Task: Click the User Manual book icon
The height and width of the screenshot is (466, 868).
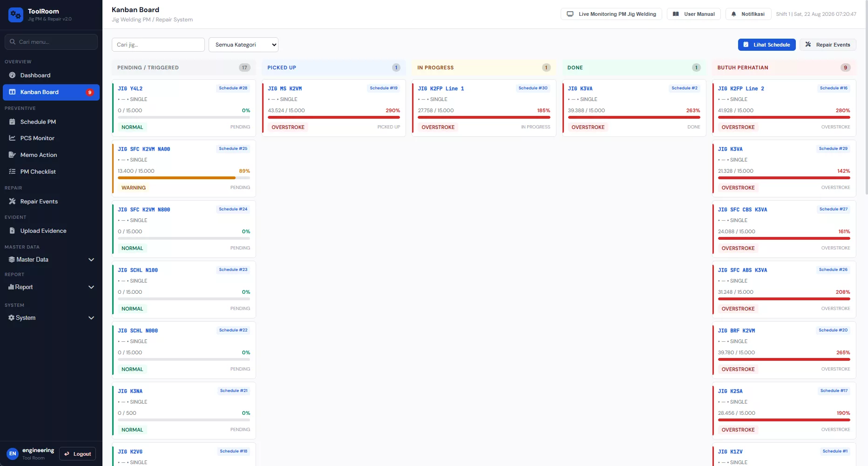Action: click(x=676, y=14)
